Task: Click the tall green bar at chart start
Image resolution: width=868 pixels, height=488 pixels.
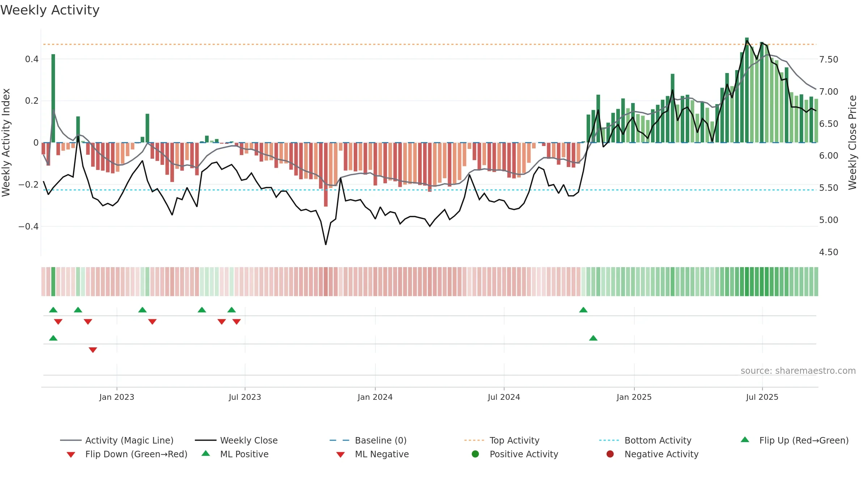Action: (x=53, y=98)
